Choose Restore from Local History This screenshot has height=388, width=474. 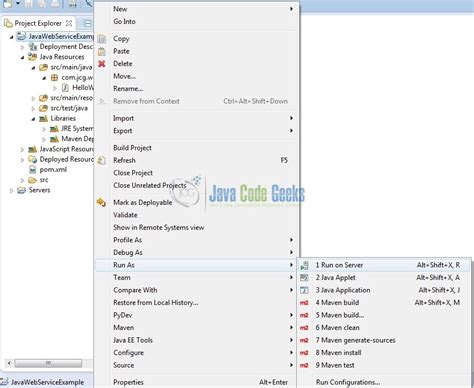(197, 303)
